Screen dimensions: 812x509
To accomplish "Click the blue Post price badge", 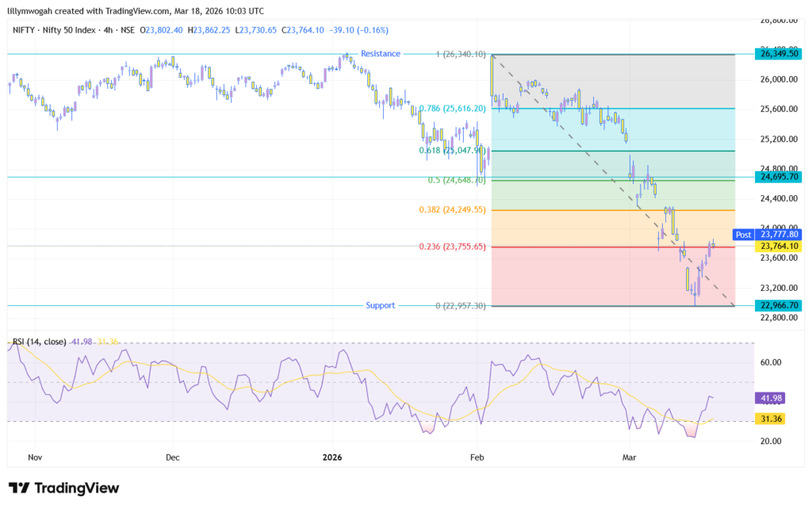I will click(743, 235).
